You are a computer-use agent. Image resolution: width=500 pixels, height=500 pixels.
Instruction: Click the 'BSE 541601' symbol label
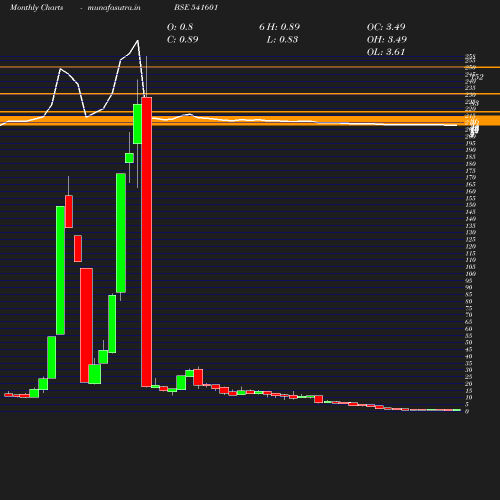pyautogui.click(x=196, y=7)
